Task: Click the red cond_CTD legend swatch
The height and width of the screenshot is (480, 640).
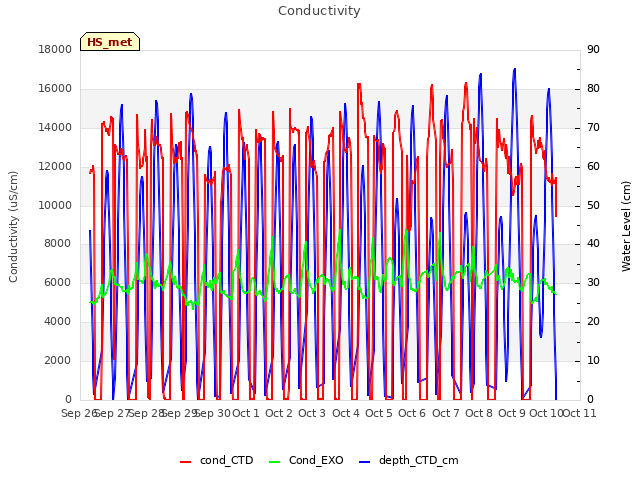Action: (185, 462)
